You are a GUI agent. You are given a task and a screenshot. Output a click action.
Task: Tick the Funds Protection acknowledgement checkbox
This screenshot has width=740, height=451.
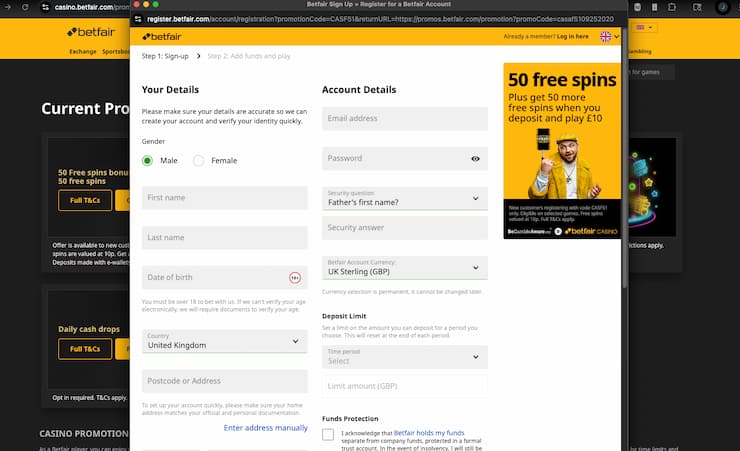(x=328, y=434)
